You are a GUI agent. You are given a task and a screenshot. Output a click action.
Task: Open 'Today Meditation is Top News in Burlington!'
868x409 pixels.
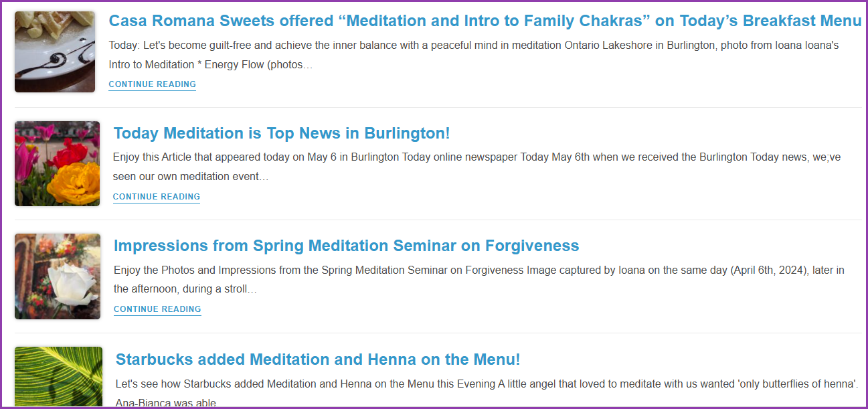point(282,133)
